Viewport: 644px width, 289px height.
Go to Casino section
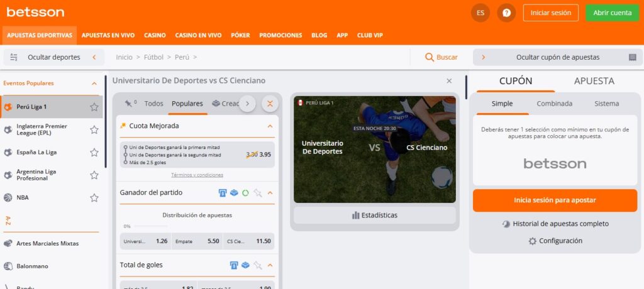155,35
